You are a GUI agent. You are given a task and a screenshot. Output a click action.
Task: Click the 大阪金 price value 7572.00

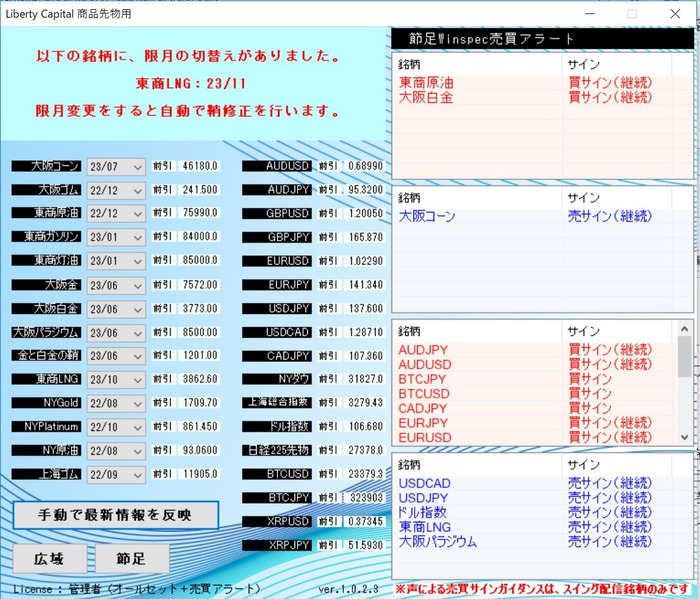[x=200, y=285]
